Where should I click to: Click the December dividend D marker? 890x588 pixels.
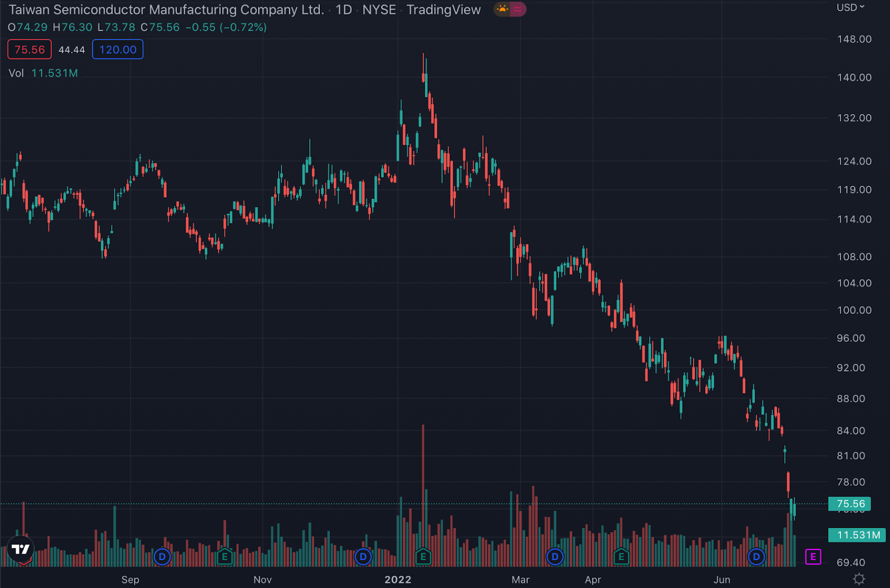[363, 556]
